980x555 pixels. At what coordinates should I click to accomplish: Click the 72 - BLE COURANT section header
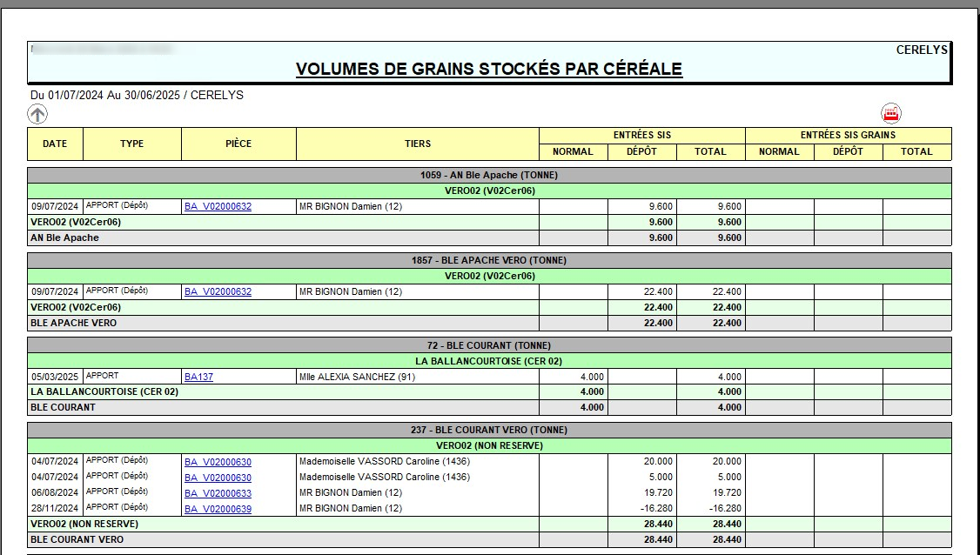(488, 345)
